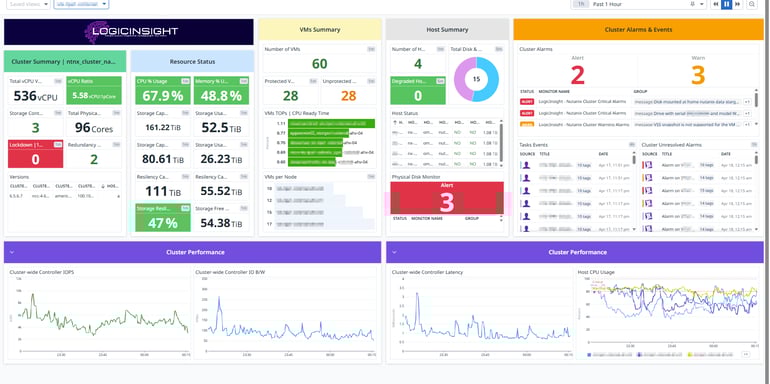The image size is (770, 384).
Task: Pause live dashboard updates
Action: (727, 4)
